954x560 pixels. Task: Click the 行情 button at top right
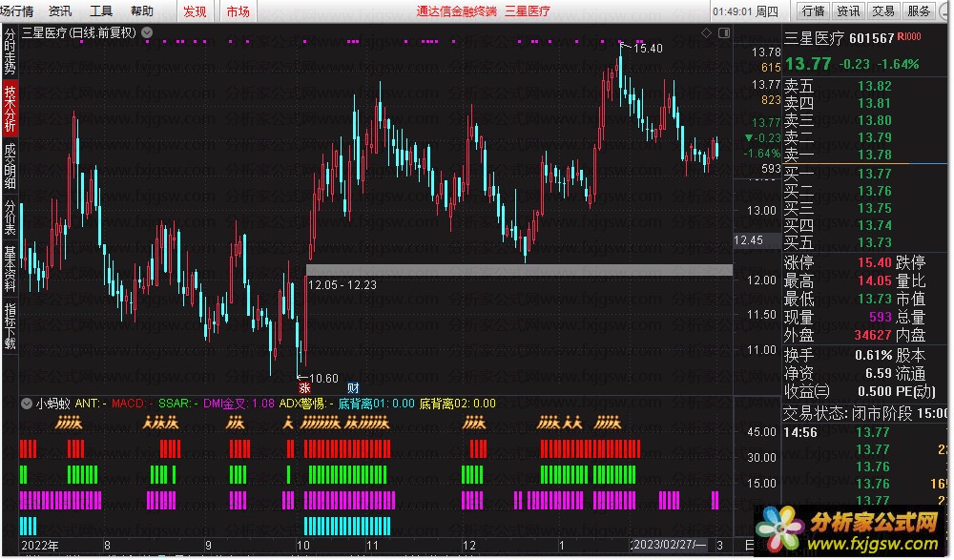coord(813,10)
